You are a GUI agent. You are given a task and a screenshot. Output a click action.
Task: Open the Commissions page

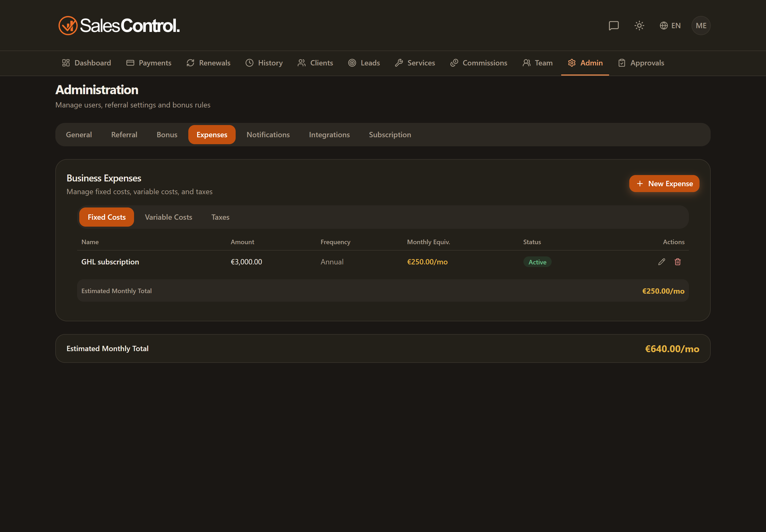478,63
